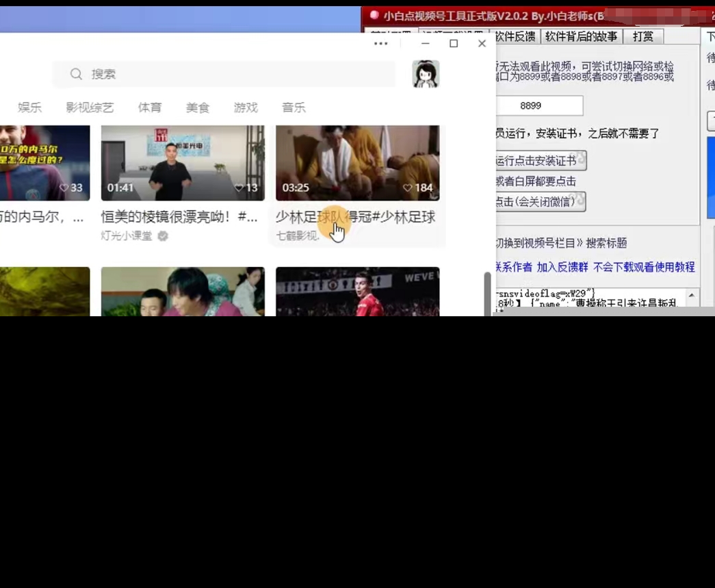Open the pink-clothes comedy video thumbnail
Viewport: 715px width, 588px height.
click(x=183, y=292)
